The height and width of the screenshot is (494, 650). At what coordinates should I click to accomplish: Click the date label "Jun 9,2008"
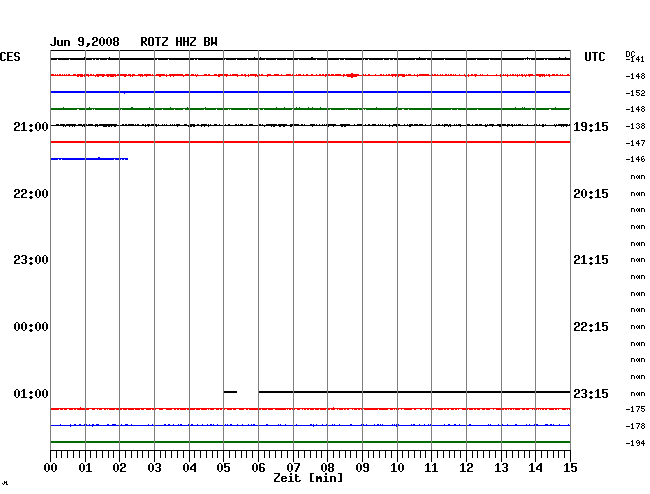coord(85,42)
